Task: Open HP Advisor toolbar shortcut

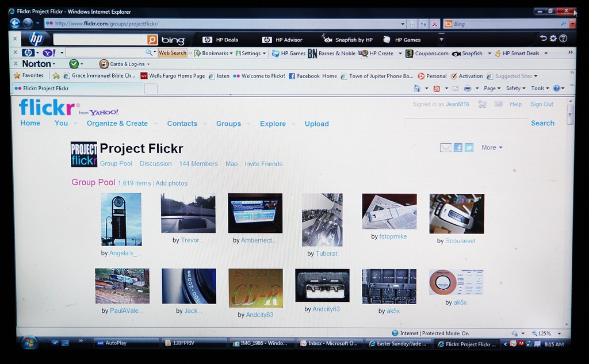Action: point(282,40)
